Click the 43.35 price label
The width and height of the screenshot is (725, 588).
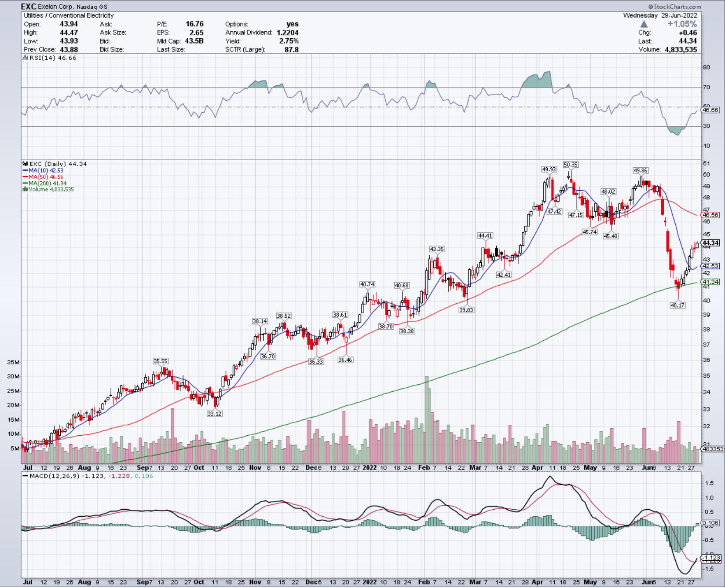click(x=437, y=249)
